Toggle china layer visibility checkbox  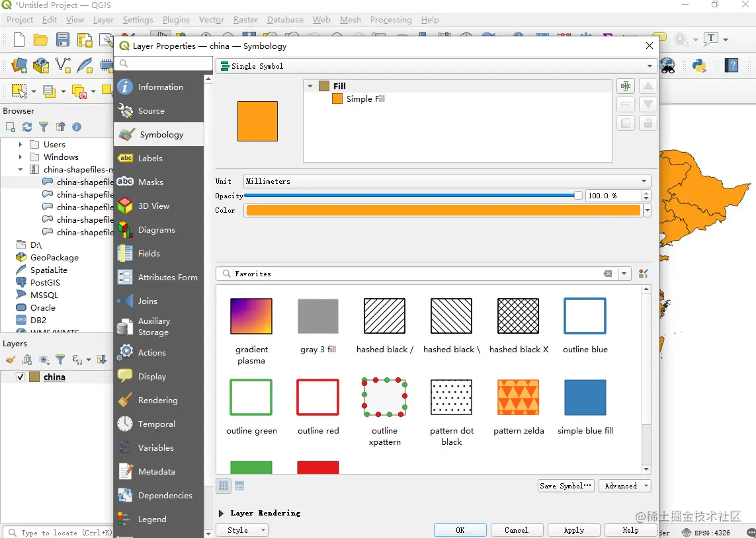point(21,377)
